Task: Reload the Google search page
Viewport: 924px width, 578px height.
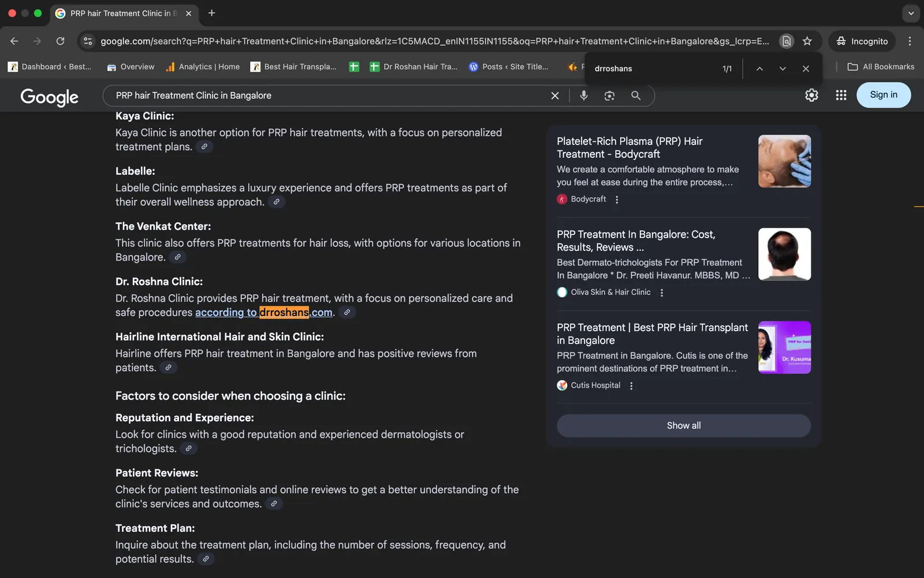Action: click(60, 41)
